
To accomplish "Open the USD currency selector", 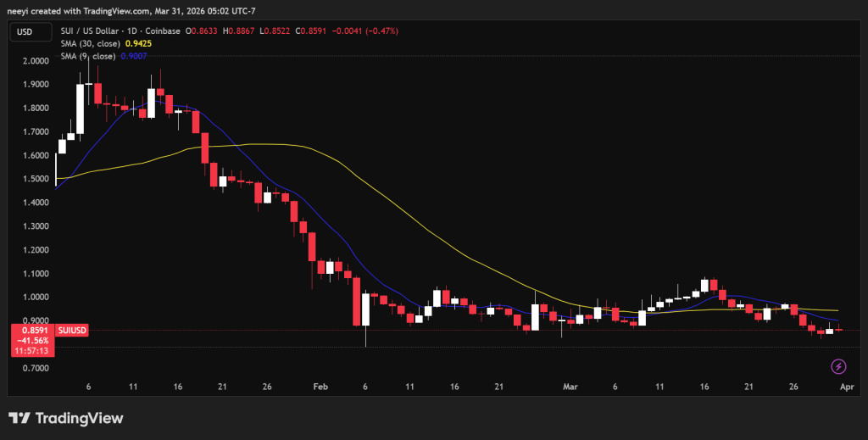I will [31, 31].
